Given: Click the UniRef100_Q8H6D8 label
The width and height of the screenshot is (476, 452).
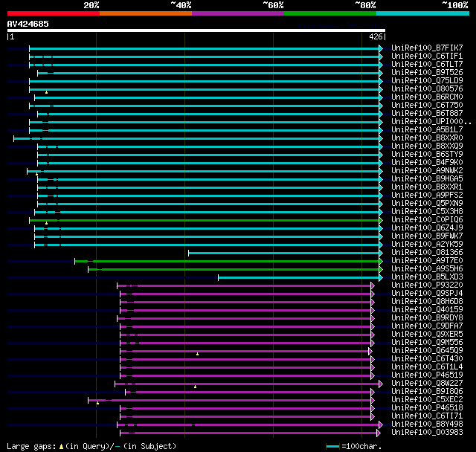Looking at the screenshot, I should [x=427, y=302].
